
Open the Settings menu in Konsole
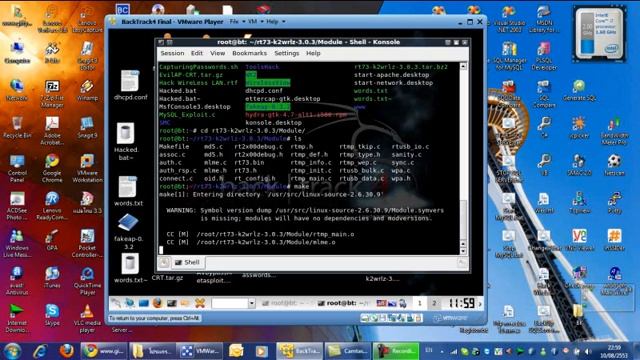point(287,53)
